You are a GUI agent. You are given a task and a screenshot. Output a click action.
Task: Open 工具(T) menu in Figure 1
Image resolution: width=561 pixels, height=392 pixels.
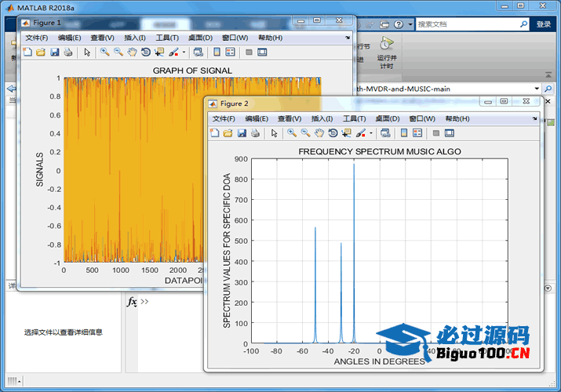167,38
